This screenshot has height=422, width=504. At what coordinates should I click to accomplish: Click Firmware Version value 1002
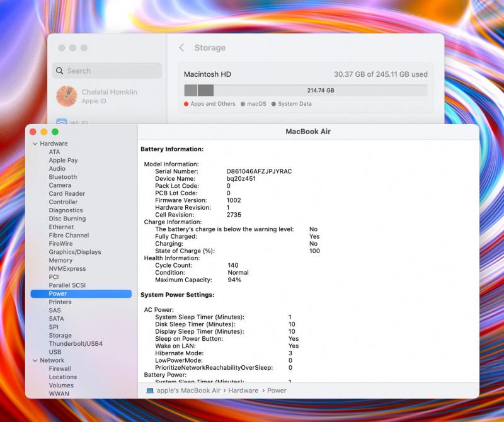pyautogui.click(x=234, y=200)
